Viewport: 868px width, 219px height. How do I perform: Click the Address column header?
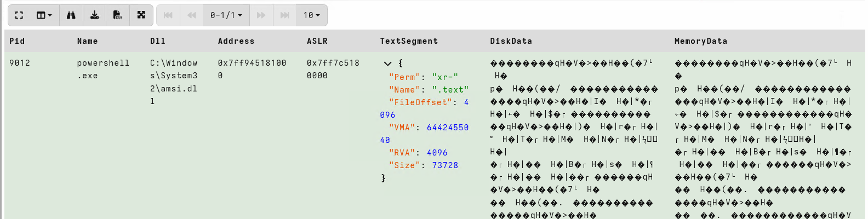tap(236, 41)
